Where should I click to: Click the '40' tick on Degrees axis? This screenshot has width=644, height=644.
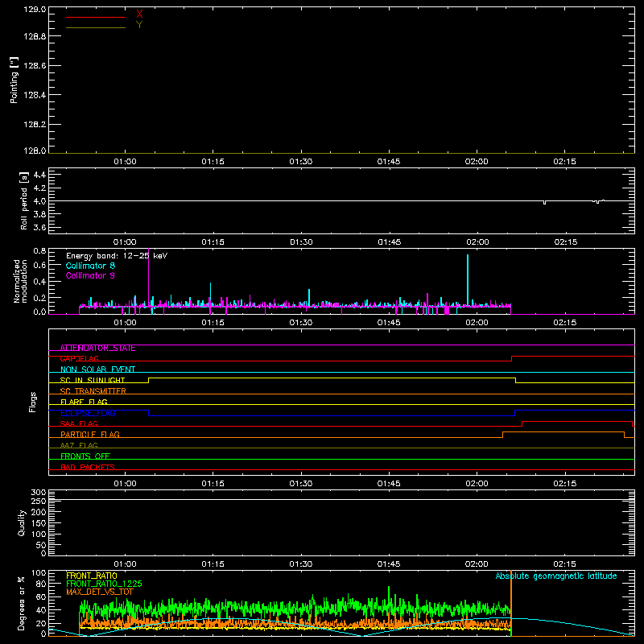pyautogui.click(x=41, y=610)
